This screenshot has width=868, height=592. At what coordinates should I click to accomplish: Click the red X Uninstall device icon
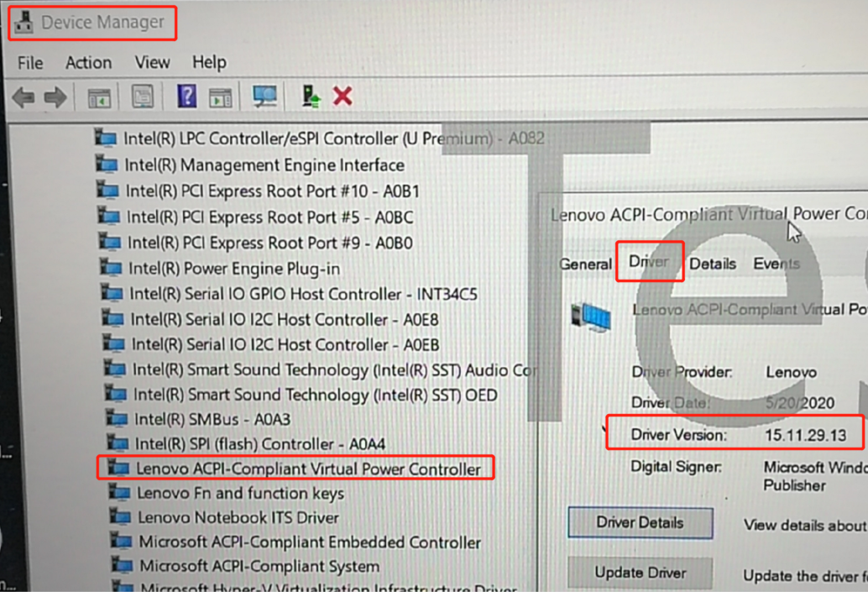[x=342, y=97]
